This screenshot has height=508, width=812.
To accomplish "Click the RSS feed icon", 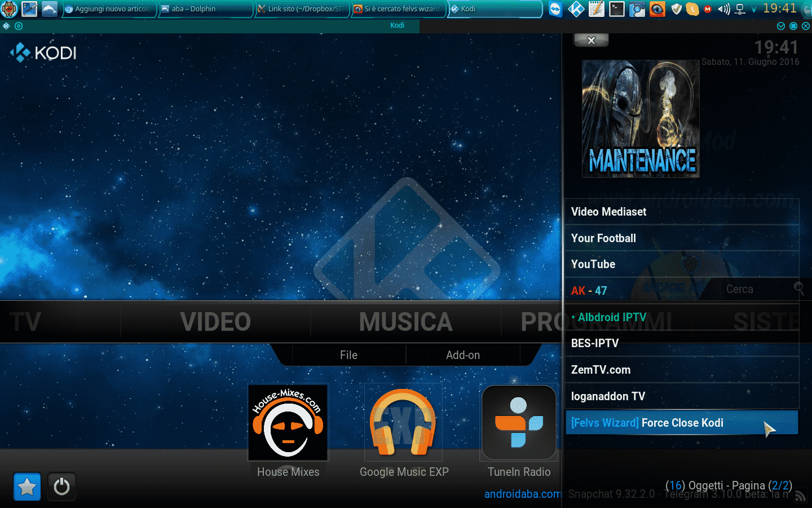I will (x=800, y=496).
